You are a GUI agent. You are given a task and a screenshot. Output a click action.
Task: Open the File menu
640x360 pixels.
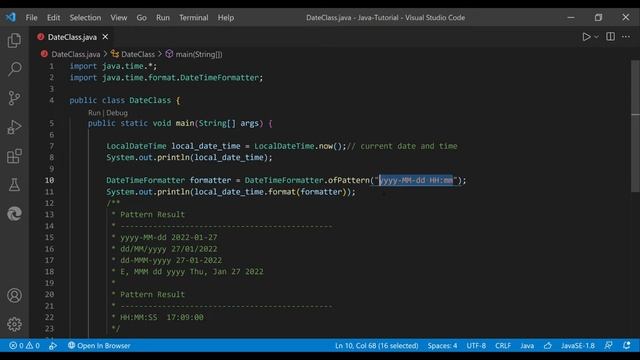click(31, 18)
